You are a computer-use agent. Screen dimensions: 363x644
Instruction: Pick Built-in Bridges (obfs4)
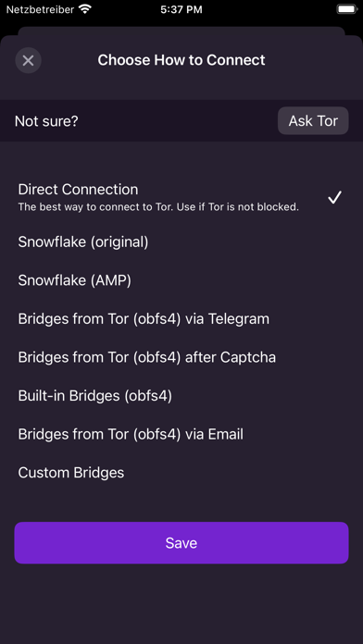pyautogui.click(x=181, y=396)
